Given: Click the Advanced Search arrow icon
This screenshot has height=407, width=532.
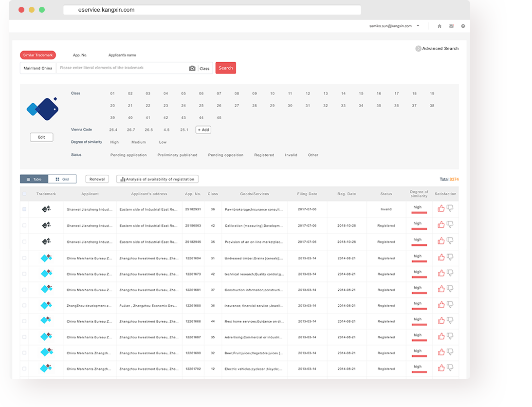Looking at the screenshot, I should click(418, 49).
